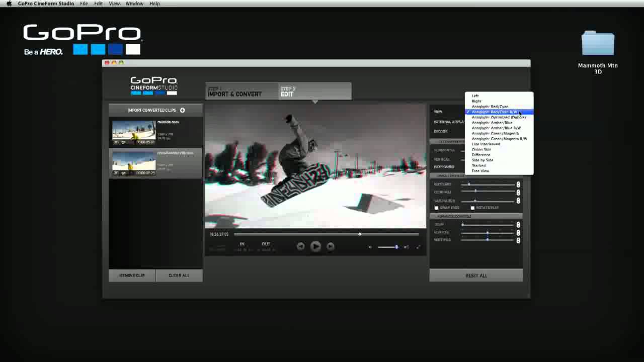
Task: Set the OUT point marker
Action: tap(266, 244)
